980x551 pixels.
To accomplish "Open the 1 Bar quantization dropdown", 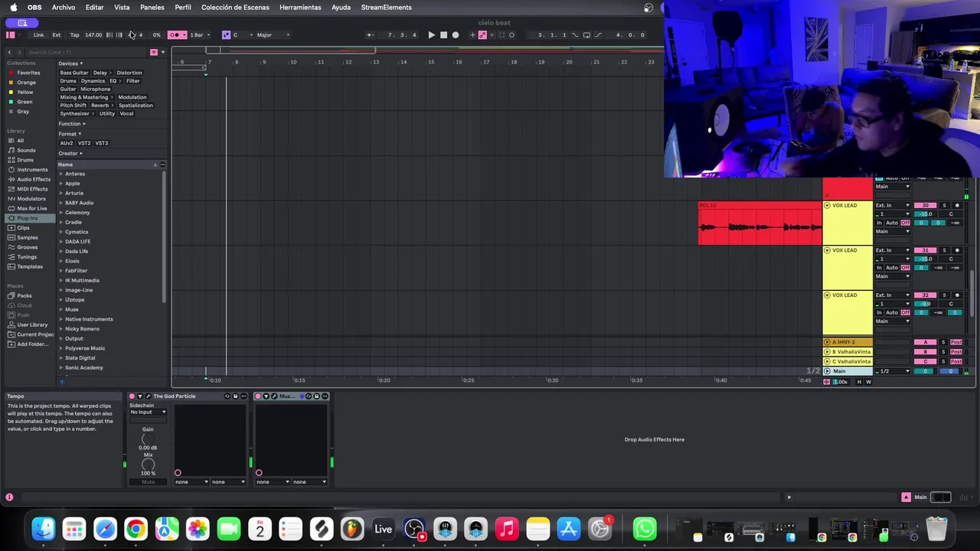I will [x=199, y=34].
